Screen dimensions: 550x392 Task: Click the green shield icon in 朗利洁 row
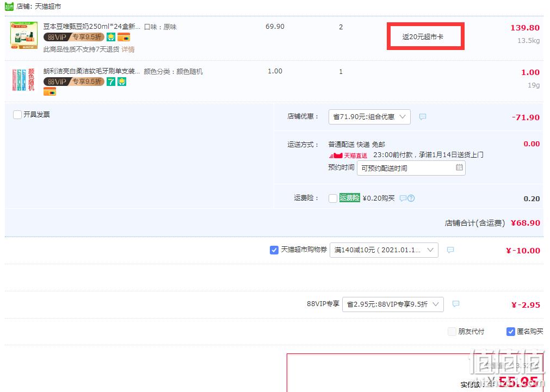click(122, 82)
